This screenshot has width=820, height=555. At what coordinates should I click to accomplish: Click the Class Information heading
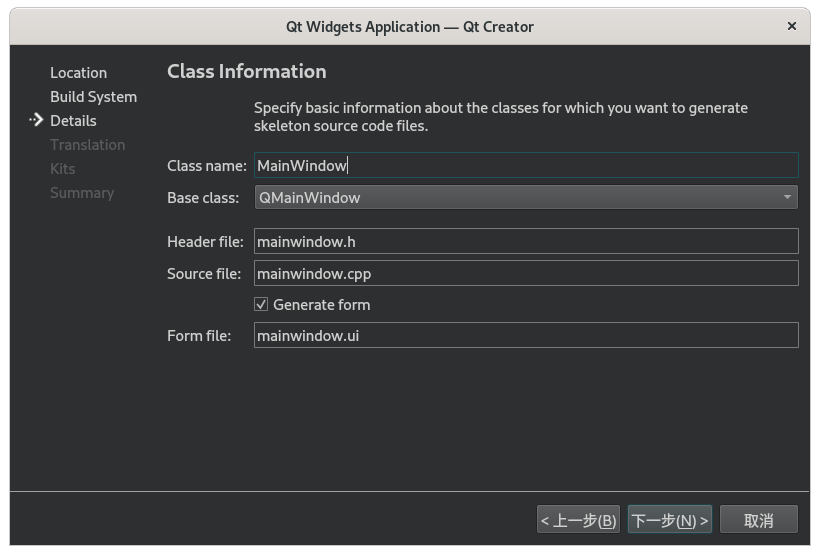(246, 71)
